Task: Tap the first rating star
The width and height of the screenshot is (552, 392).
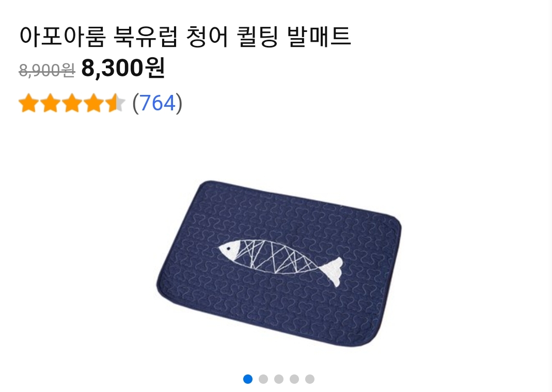Action: [x=29, y=103]
